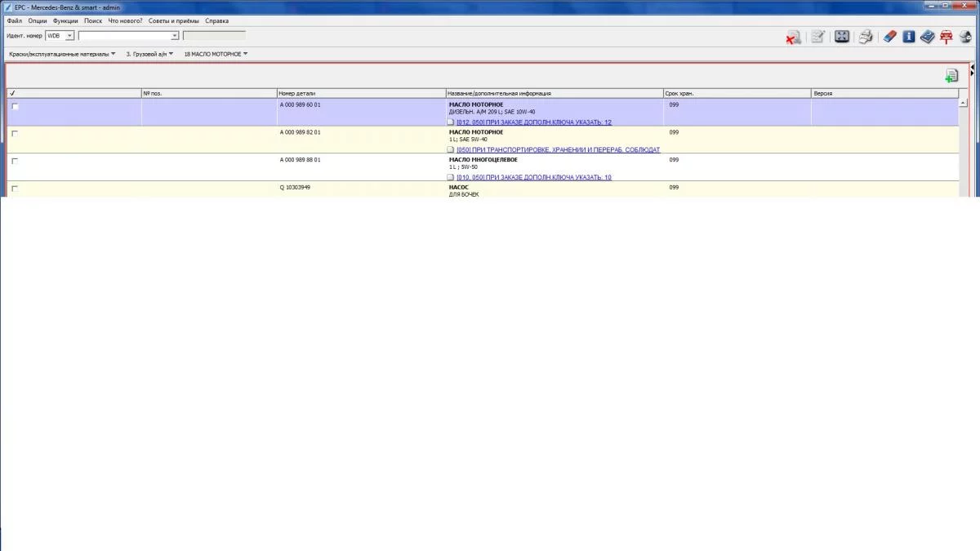The image size is (980, 551).
Task: Click '1 L ; 5W-50' description text
Action: coord(463,167)
